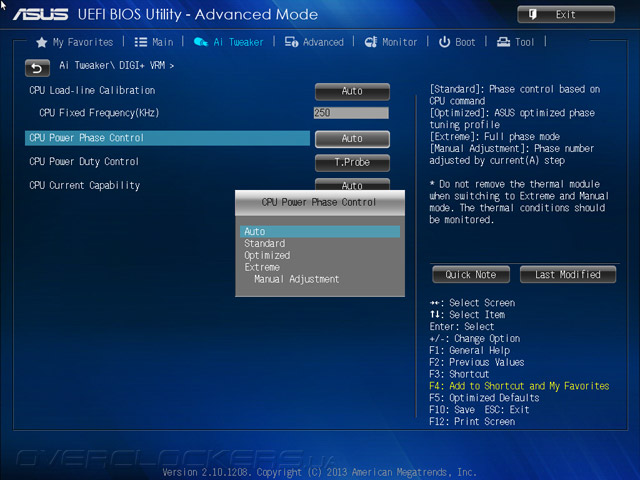The width and height of the screenshot is (640, 480).
Task: Click the Main list icon
Action: pyautogui.click(x=141, y=42)
